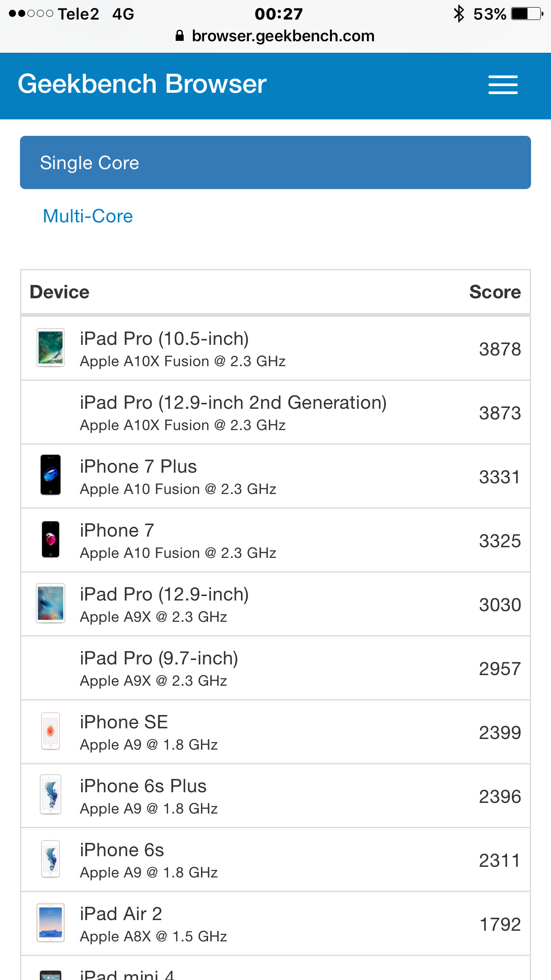Open the Geekbench Browser home title

[x=142, y=84]
